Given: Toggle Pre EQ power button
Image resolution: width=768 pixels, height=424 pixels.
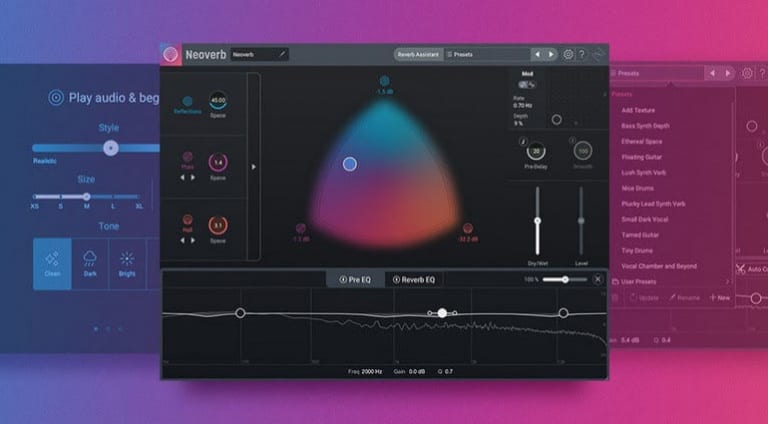Looking at the screenshot, I should (343, 280).
